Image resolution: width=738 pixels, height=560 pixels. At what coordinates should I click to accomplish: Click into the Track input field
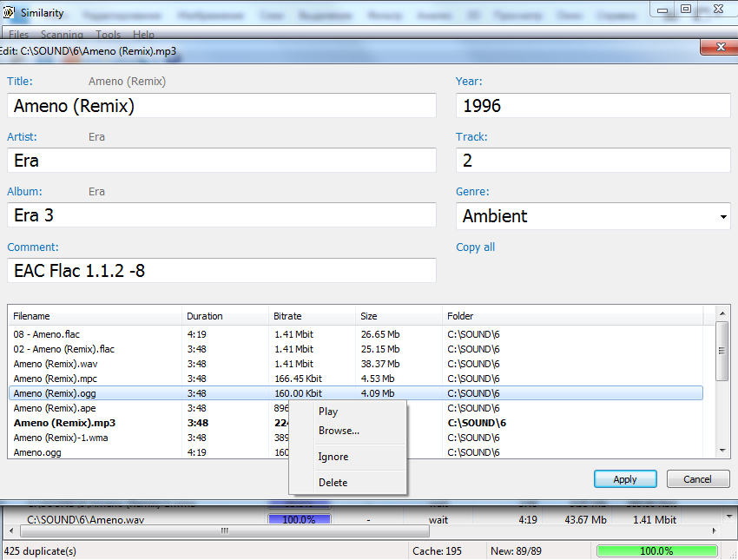pos(593,161)
